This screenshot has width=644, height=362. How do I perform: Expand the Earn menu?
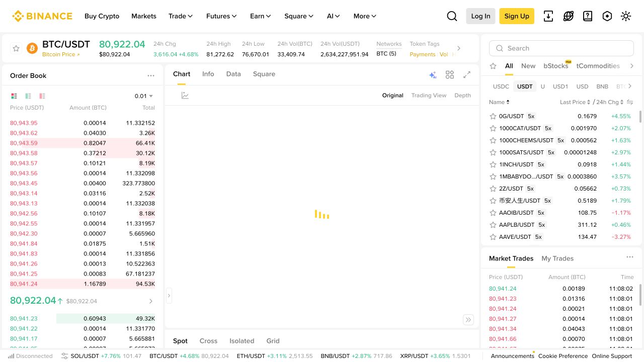pos(261,16)
